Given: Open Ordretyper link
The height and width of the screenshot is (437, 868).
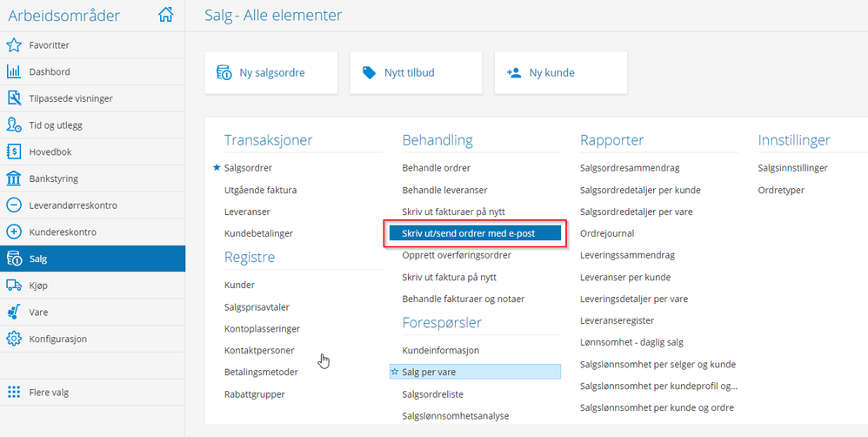Looking at the screenshot, I should point(781,190).
